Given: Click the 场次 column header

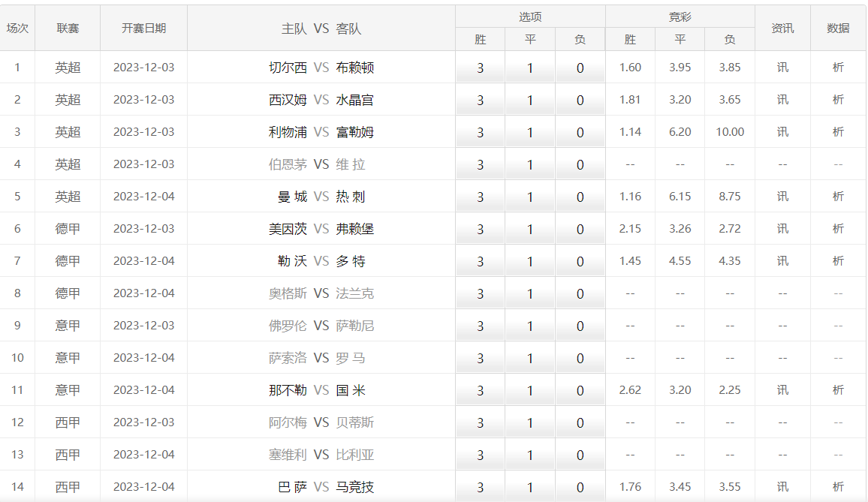Looking at the screenshot, I should pyautogui.click(x=17, y=29).
